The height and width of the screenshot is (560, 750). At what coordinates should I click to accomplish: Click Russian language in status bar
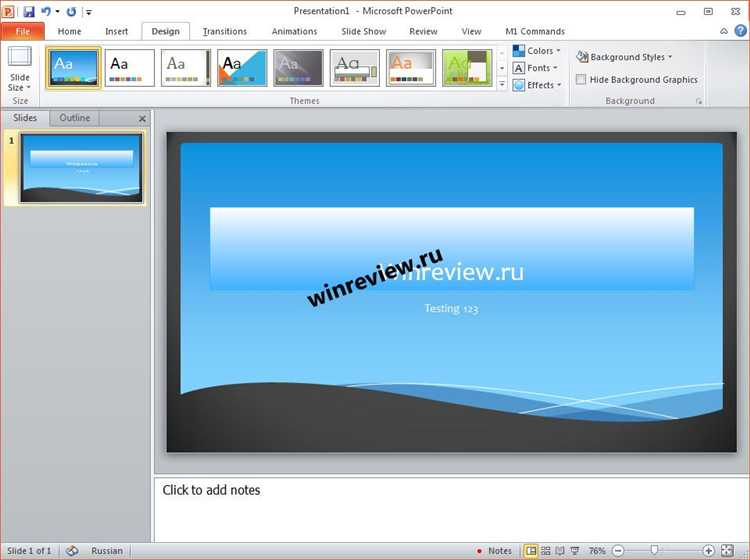point(107,551)
